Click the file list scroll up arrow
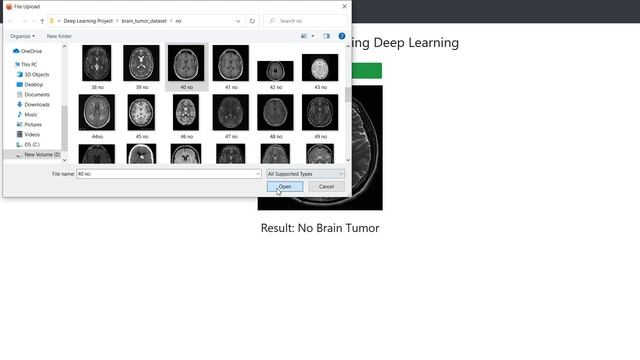 click(348, 46)
